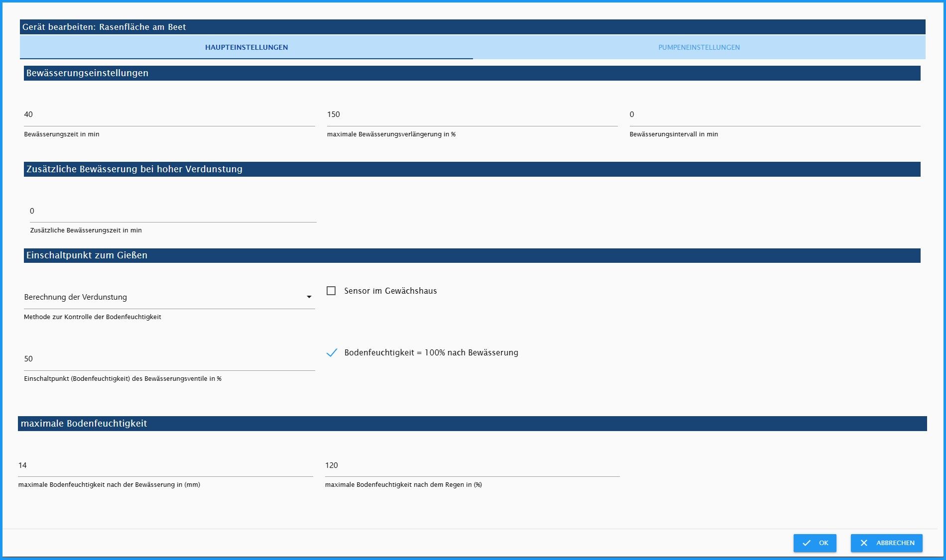
Task: Click the maximale Bewässerungsverlängerung field
Action: tap(472, 115)
